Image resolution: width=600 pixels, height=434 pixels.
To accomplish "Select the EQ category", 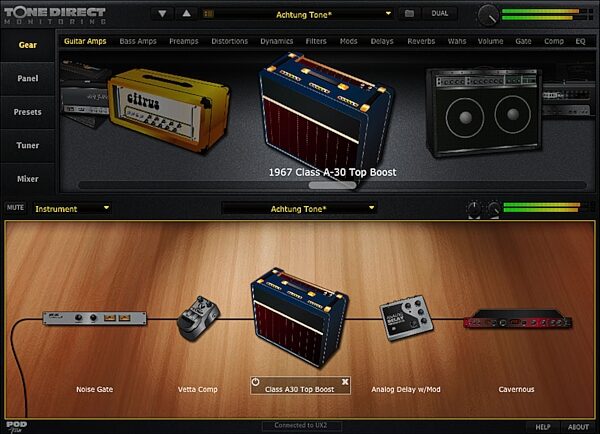I will [580, 41].
